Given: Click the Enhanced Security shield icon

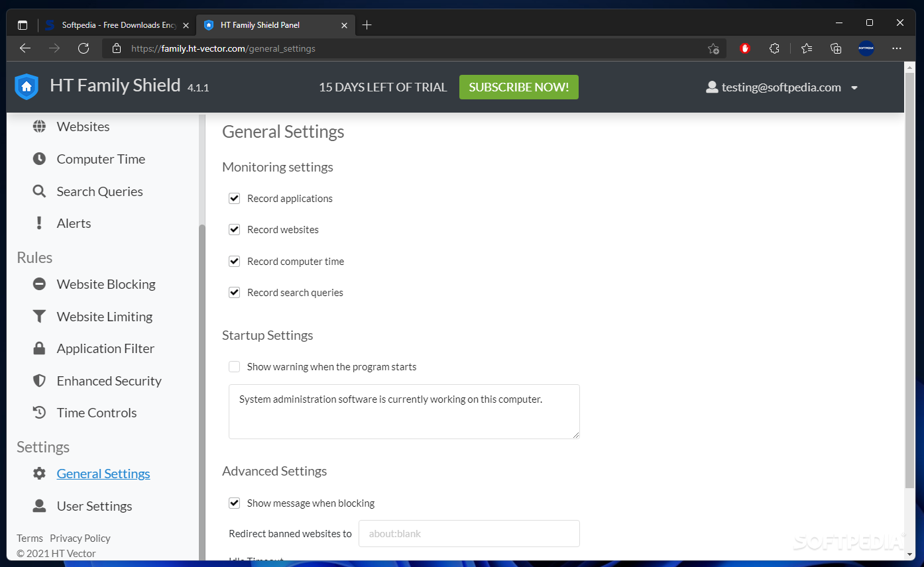Looking at the screenshot, I should tap(40, 381).
